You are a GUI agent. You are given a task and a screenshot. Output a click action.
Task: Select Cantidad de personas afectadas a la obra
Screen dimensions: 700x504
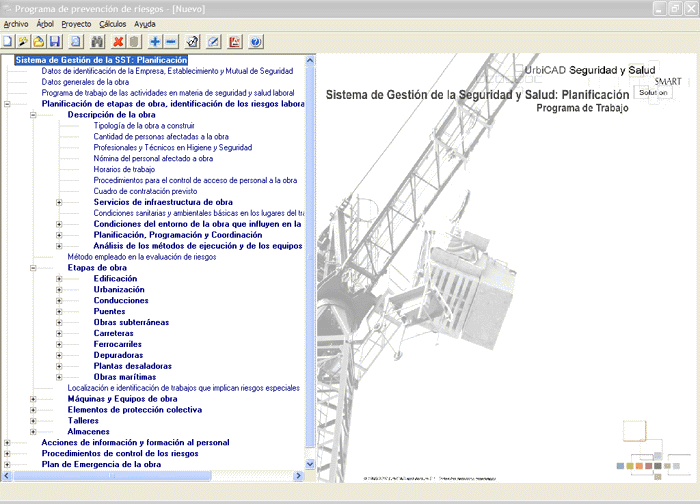click(x=161, y=137)
